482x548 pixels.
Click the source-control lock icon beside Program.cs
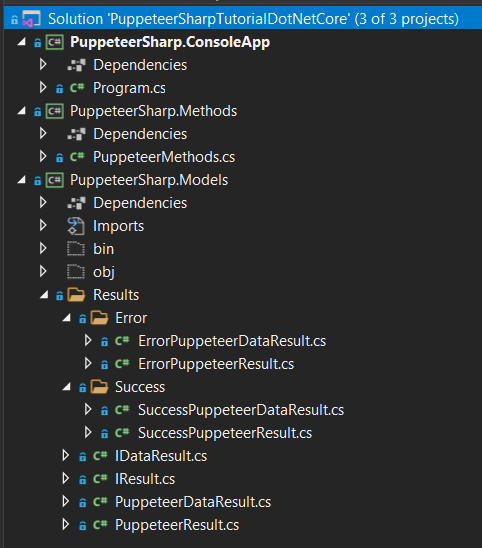(59, 89)
